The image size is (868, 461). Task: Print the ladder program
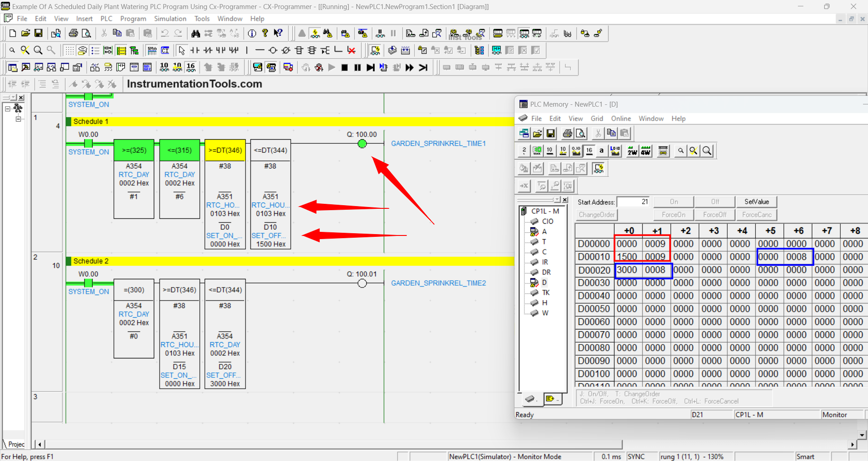[73, 33]
